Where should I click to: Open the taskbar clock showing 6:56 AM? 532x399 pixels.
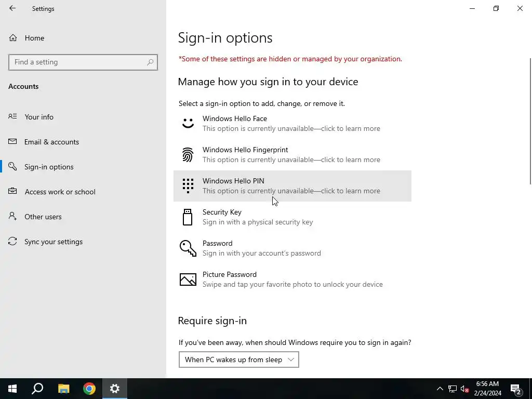[x=487, y=389]
